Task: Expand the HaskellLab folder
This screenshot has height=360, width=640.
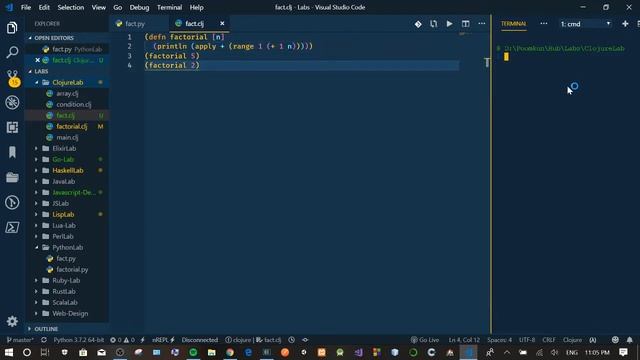Action: point(37,171)
